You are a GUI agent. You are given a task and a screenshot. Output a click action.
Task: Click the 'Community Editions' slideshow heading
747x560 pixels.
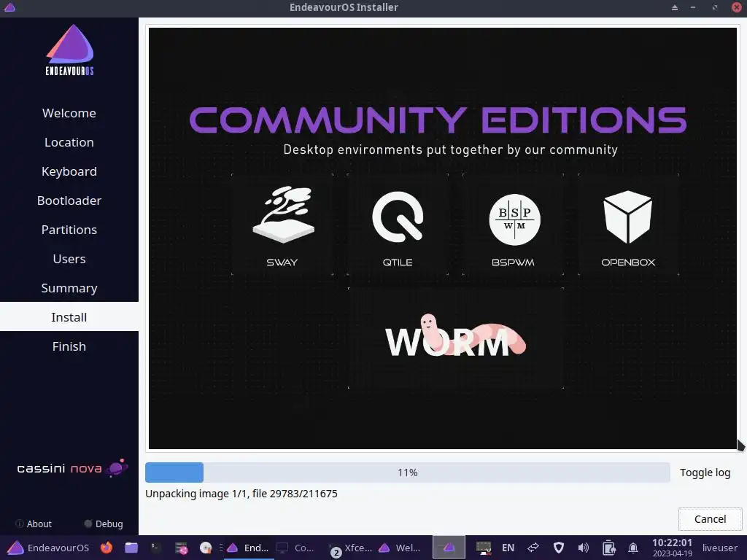click(x=438, y=120)
